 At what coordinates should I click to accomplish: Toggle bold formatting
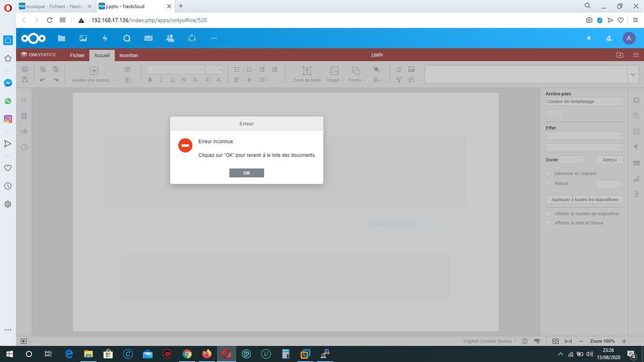[150, 79]
